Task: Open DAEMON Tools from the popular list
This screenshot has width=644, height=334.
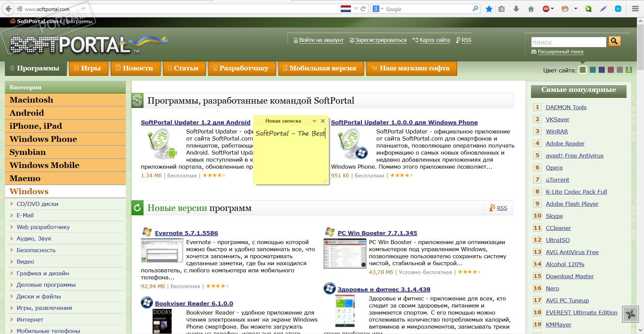Action: pyautogui.click(x=566, y=107)
